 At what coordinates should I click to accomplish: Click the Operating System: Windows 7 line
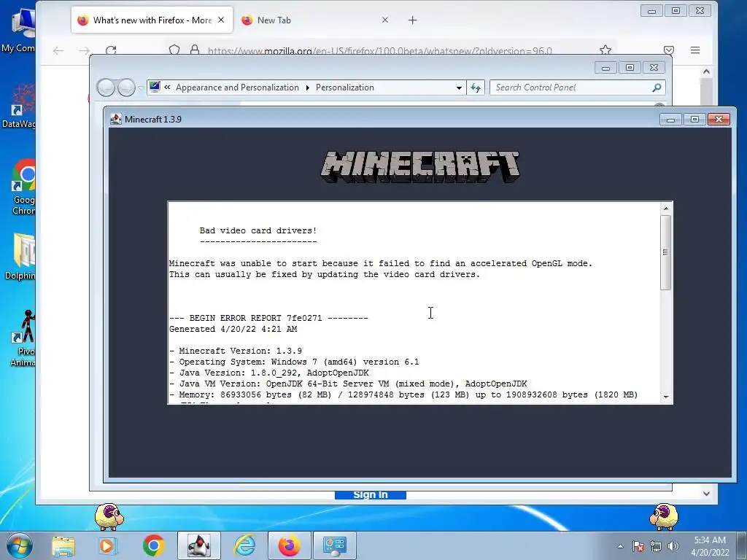(x=294, y=362)
